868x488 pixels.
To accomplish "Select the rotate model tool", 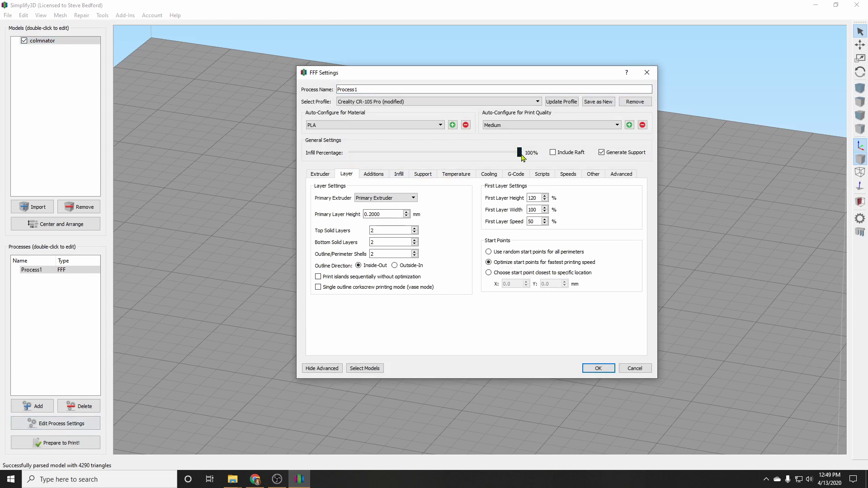I will [860, 72].
